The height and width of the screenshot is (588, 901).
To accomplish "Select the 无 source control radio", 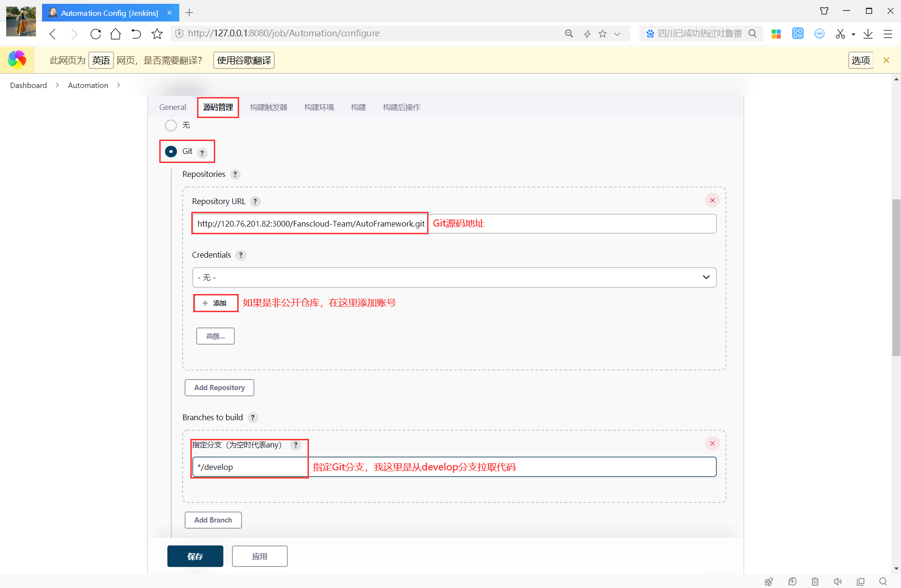I will coord(171,125).
